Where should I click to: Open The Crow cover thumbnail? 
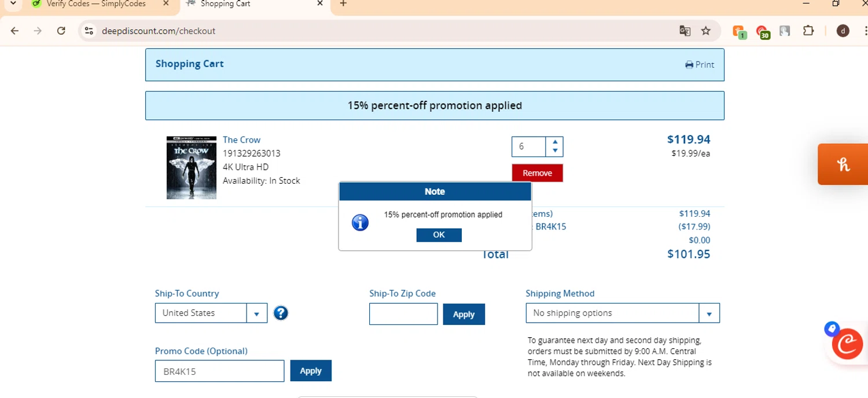(x=192, y=168)
